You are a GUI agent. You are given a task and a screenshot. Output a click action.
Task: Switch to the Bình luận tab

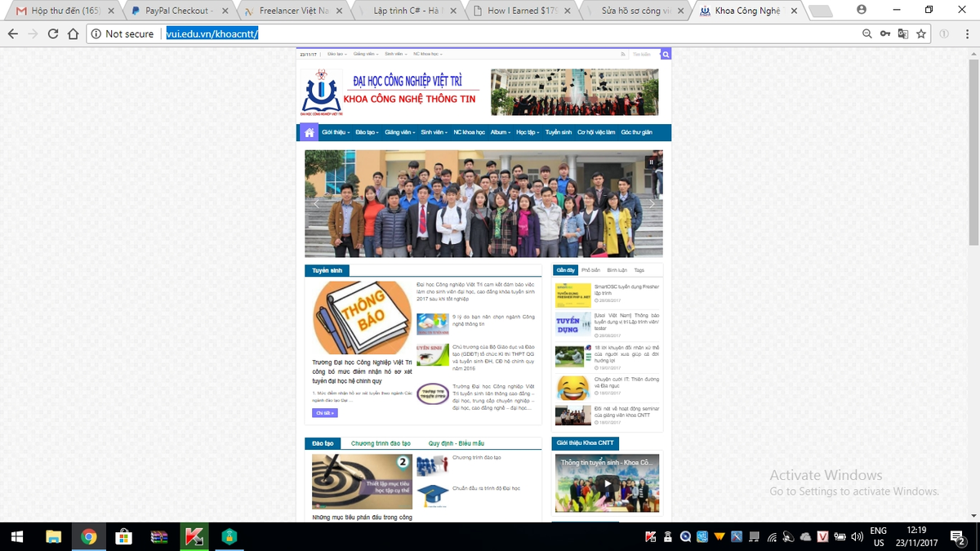617,270
